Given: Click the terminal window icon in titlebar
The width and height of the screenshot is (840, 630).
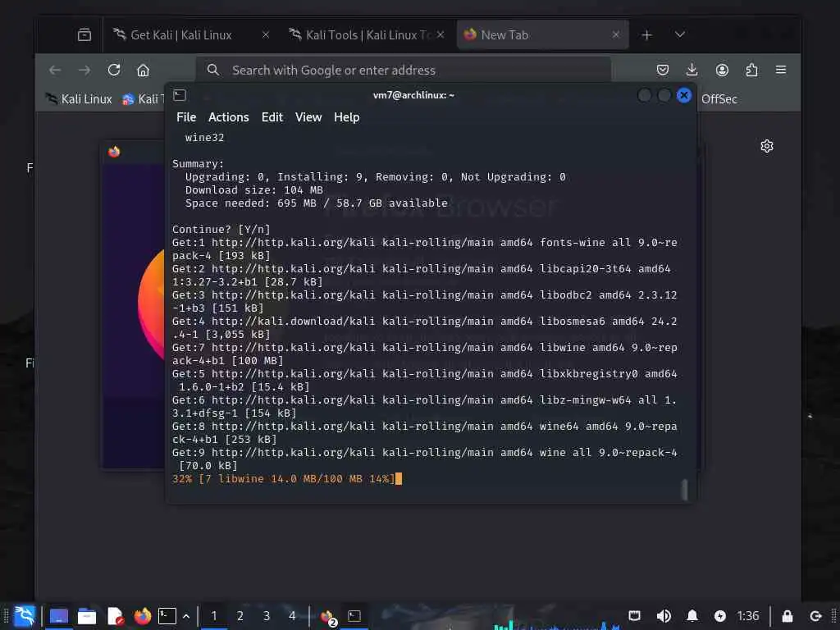Looking at the screenshot, I should [180, 95].
